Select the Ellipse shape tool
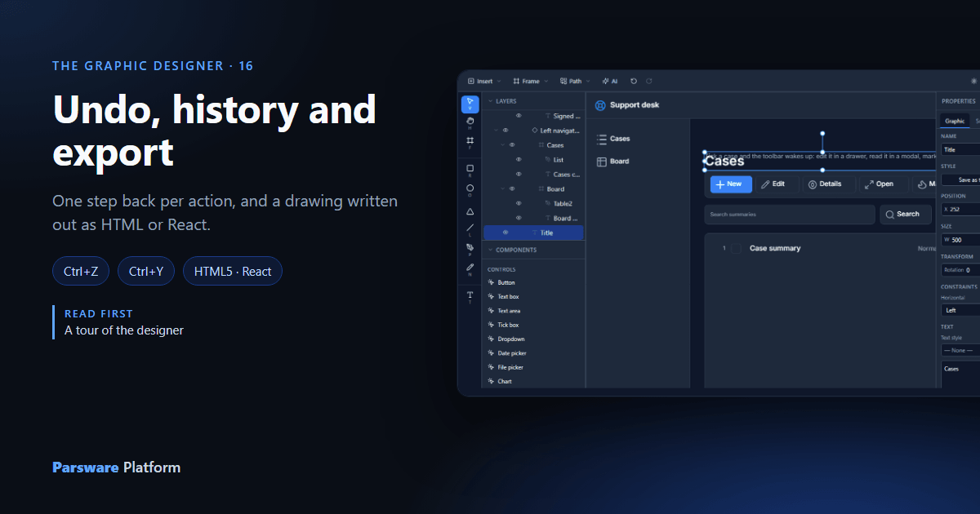Image resolution: width=980 pixels, height=514 pixels. tap(470, 189)
